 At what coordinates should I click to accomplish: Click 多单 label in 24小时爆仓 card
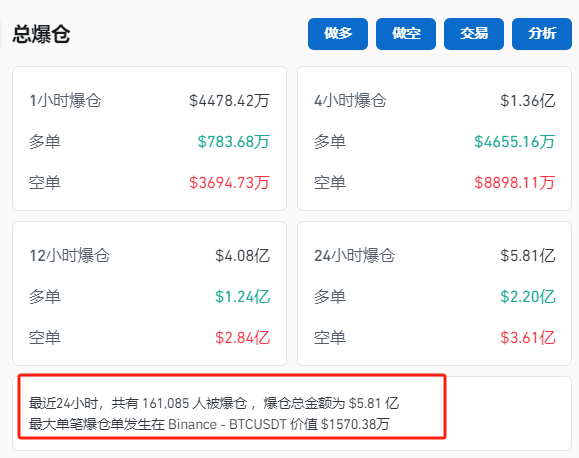click(330, 297)
